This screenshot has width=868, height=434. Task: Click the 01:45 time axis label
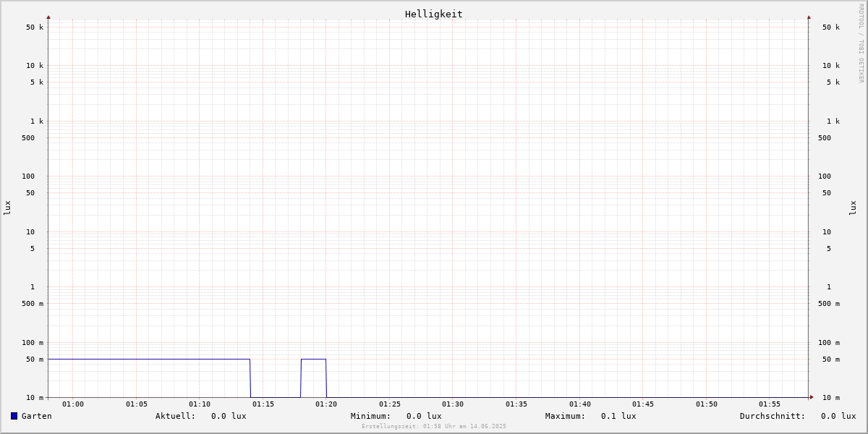pos(643,404)
